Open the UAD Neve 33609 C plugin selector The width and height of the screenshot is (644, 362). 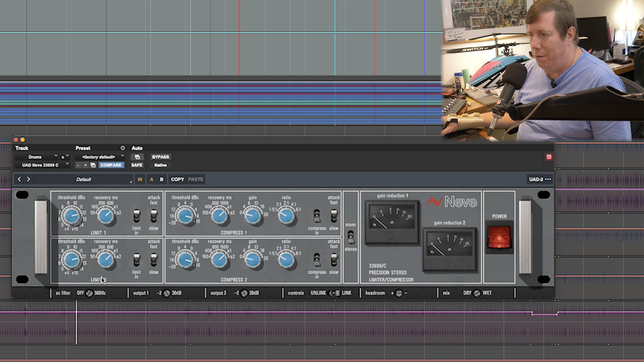coord(43,165)
